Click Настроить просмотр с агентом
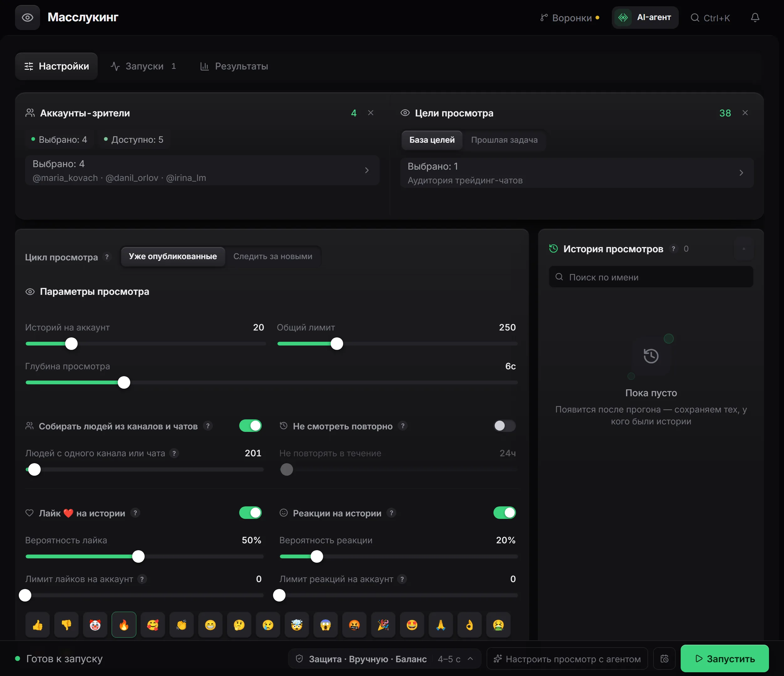This screenshot has width=784, height=676. (567, 658)
